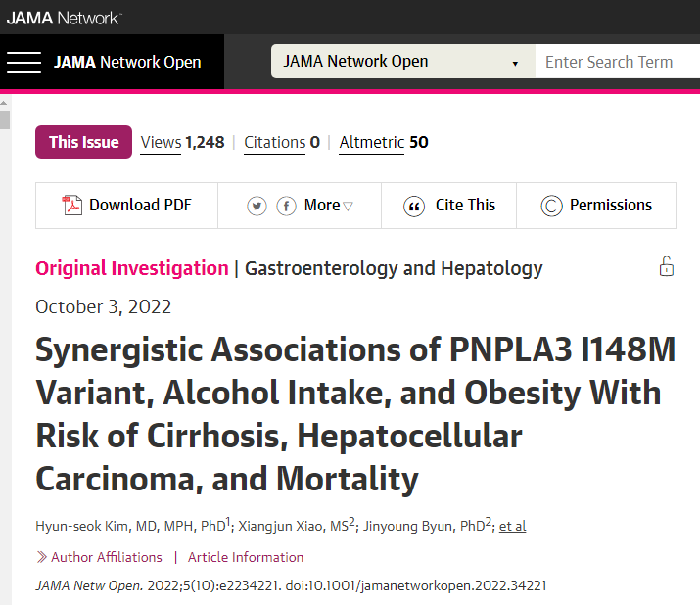Open the Citations count link

(x=282, y=142)
